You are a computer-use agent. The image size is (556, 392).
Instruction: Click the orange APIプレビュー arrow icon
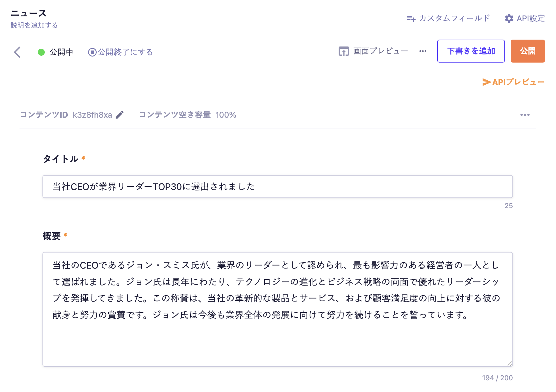[487, 82]
